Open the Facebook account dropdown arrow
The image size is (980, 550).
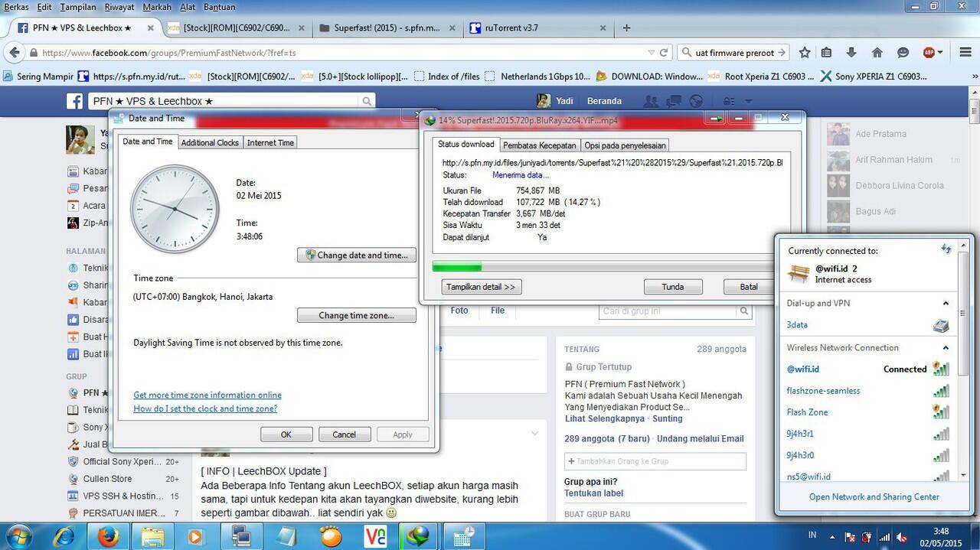748,101
